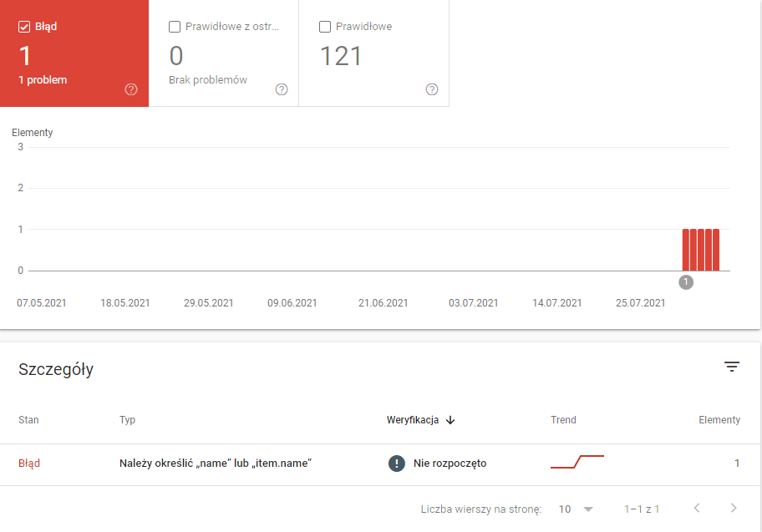Click help icon on Brak problemów card
762x532 pixels.
click(282, 89)
